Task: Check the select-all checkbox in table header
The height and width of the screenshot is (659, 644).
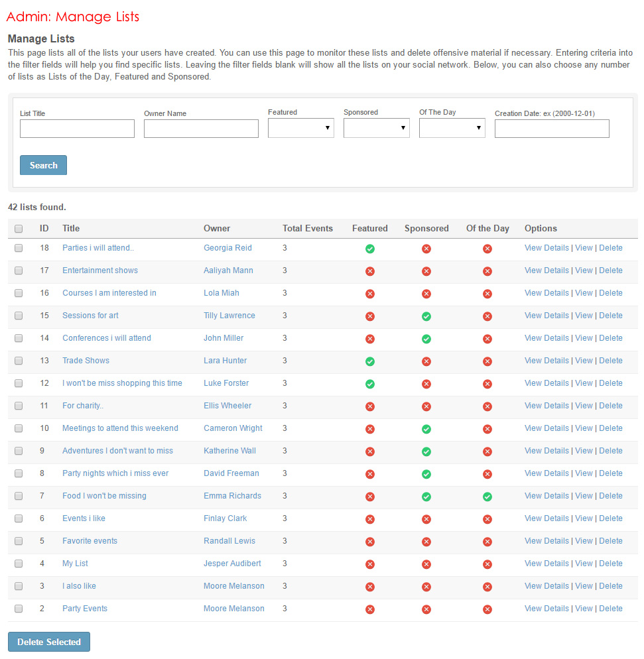Action: pos(19,229)
